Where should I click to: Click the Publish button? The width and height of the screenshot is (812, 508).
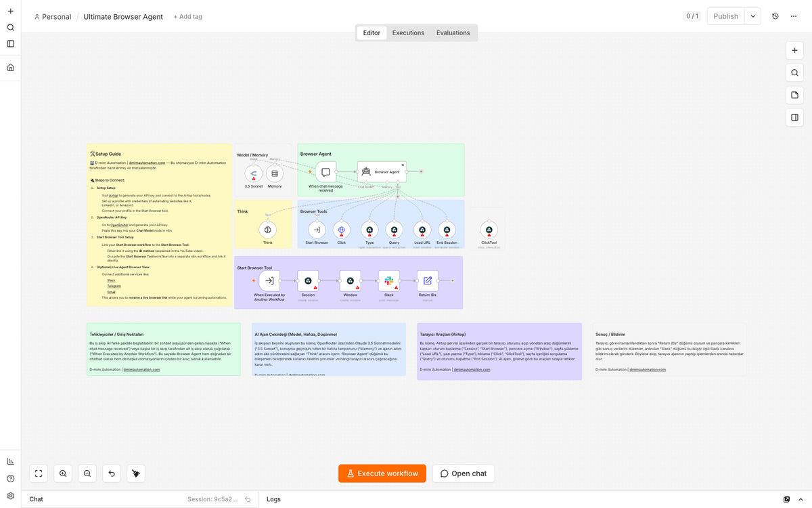[x=725, y=16]
